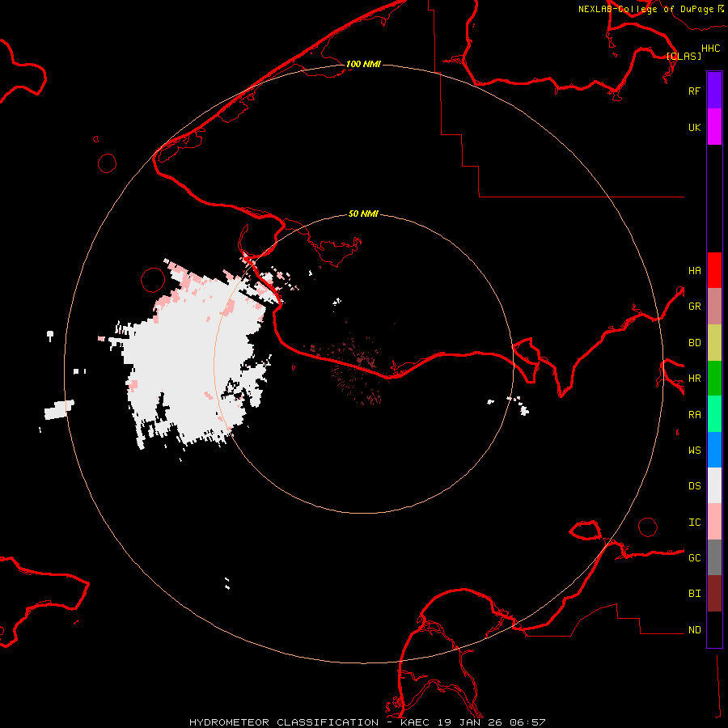Click the GC legend label
Image resolution: width=728 pixels, height=728 pixels.
coord(694,558)
